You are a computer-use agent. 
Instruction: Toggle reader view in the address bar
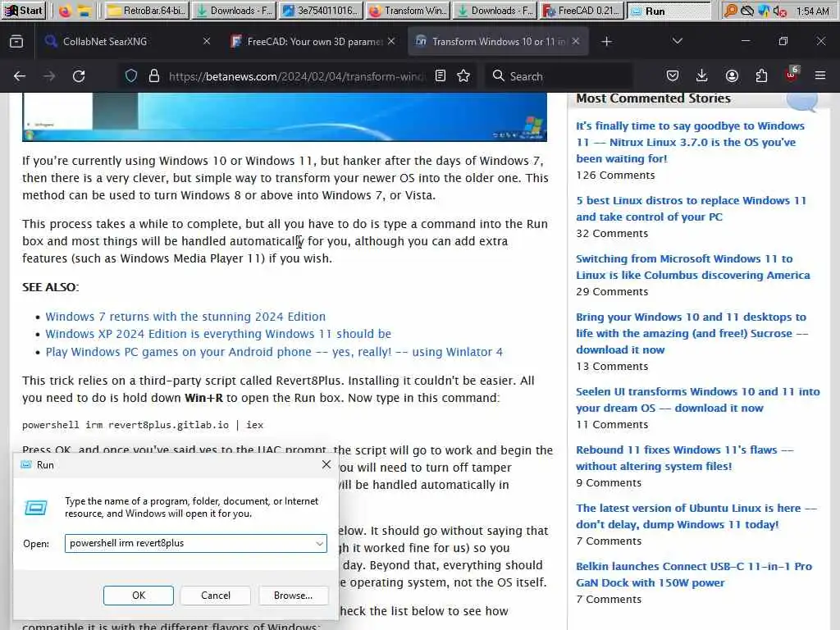pos(441,76)
